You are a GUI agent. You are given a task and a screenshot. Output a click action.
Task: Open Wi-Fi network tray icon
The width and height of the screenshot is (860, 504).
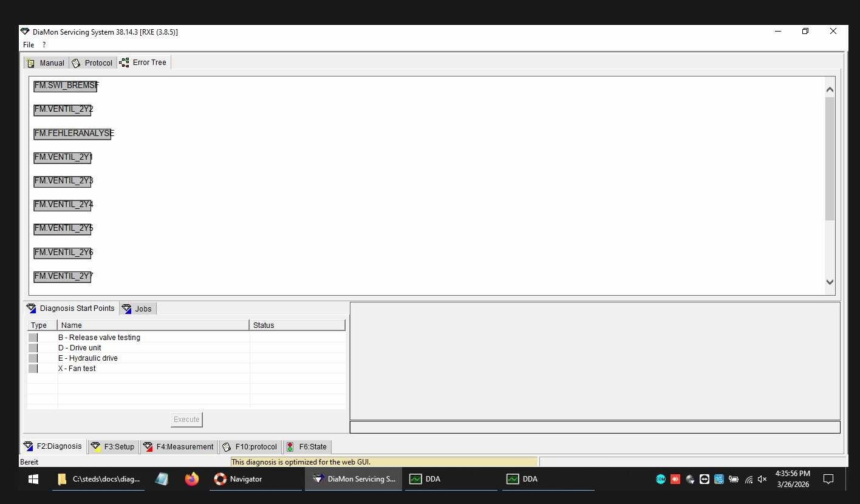(x=748, y=479)
